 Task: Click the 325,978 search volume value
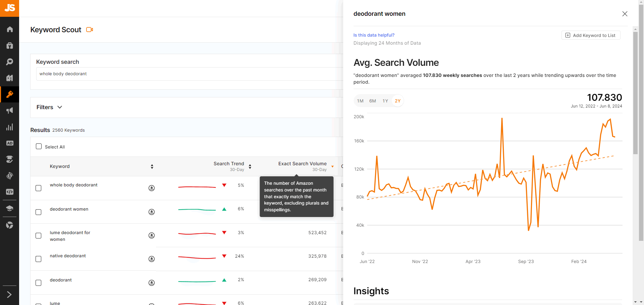point(317,256)
